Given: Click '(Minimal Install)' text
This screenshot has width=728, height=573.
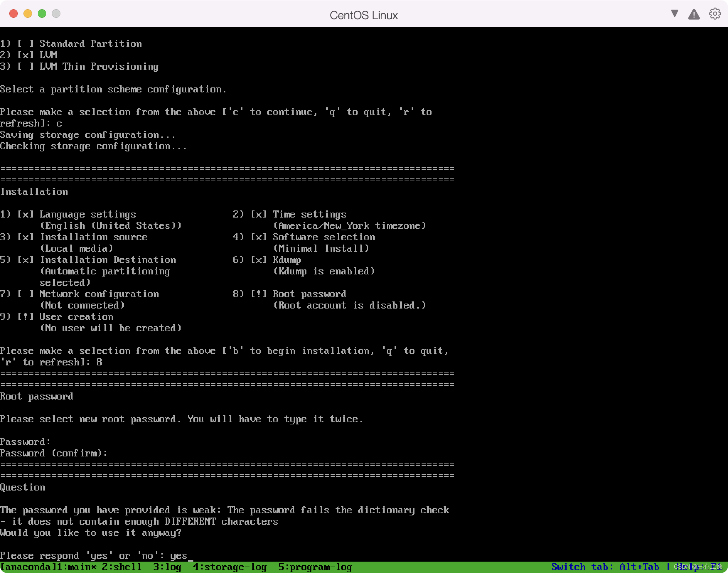Looking at the screenshot, I should (321, 248).
